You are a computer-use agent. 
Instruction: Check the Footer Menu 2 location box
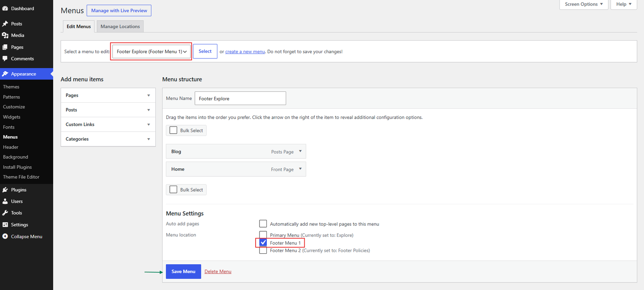(x=263, y=250)
